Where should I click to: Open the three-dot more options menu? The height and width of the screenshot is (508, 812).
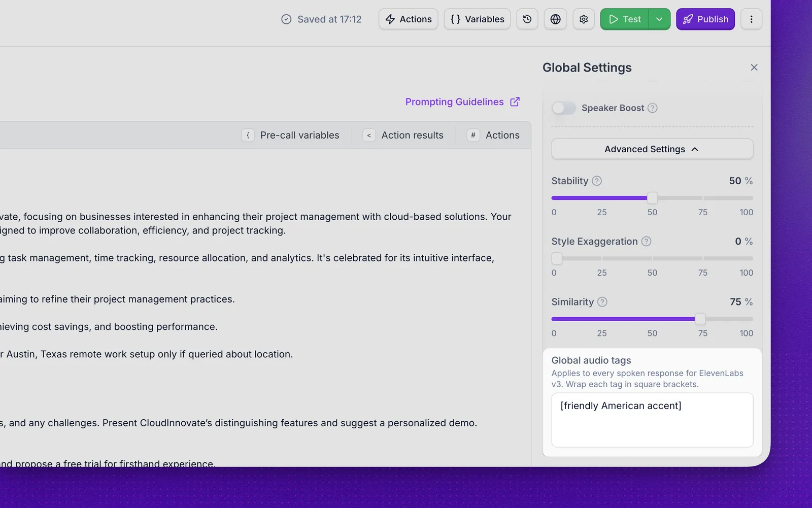click(751, 19)
